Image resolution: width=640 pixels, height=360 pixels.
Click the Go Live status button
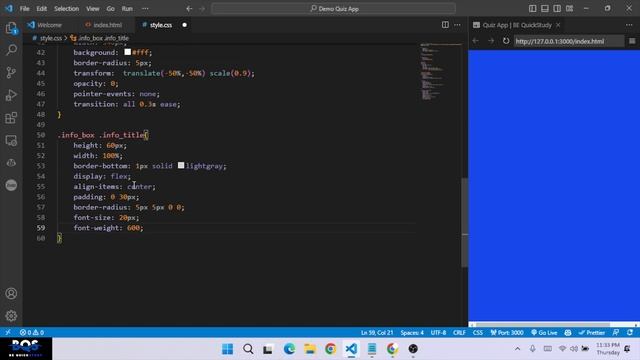[x=544, y=332]
